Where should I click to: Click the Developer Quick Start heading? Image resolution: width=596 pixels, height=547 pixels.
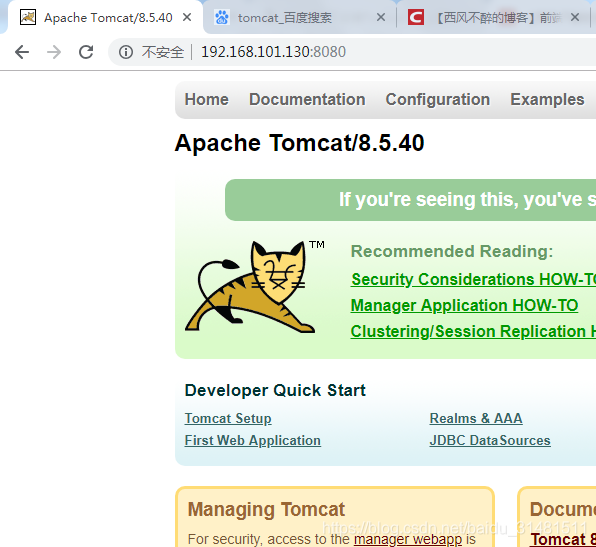[x=275, y=390]
